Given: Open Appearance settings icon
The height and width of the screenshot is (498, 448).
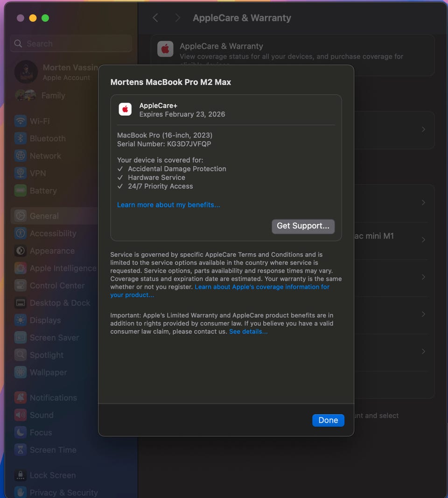Looking at the screenshot, I should [21, 250].
